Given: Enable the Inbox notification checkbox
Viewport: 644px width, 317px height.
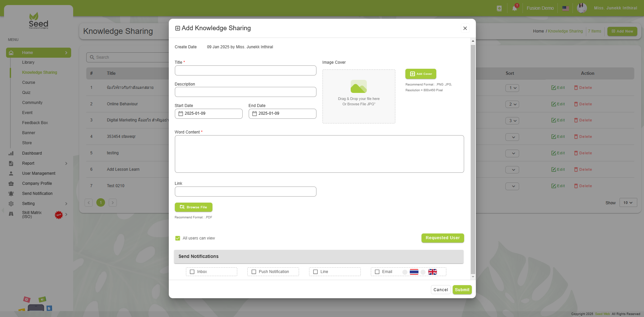Looking at the screenshot, I should (x=192, y=272).
